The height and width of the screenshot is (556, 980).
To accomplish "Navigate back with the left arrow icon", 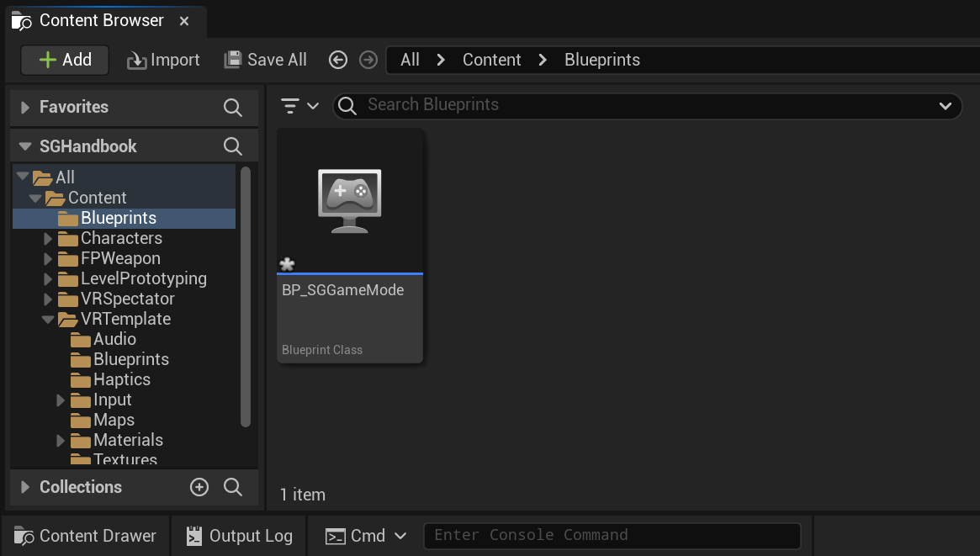I will pos(338,60).
